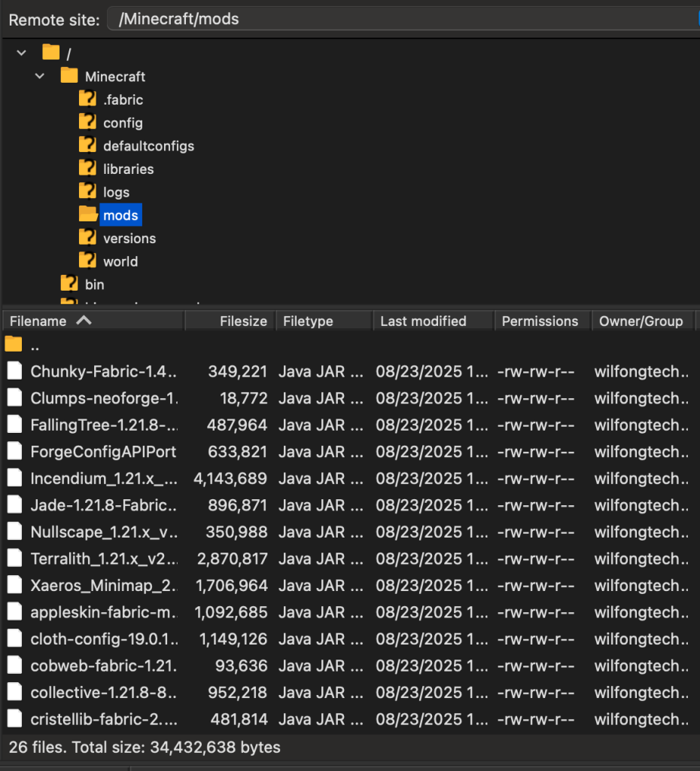
Task: Click the Nullscape file icon
Action: [x=15, y=532]
